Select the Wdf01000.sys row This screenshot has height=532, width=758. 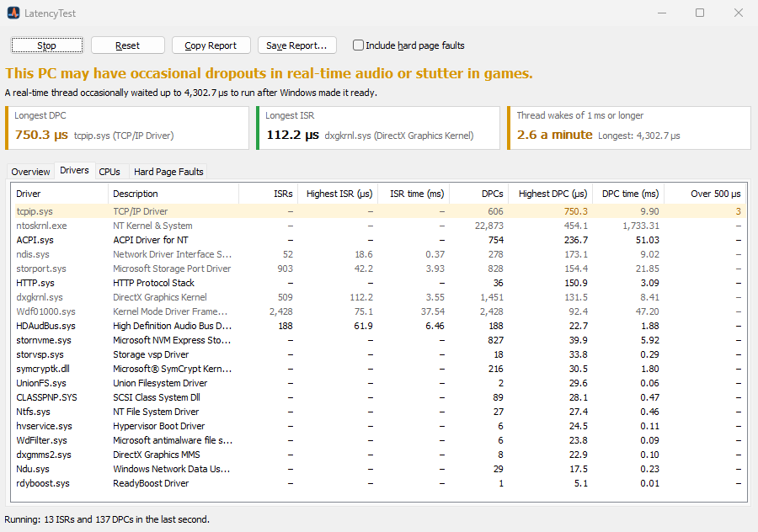coord(378,311)
